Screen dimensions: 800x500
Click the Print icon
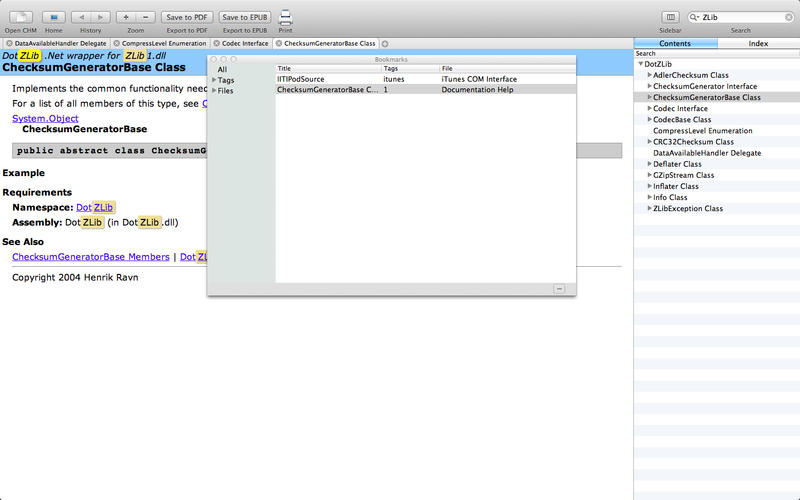[285, 17]
